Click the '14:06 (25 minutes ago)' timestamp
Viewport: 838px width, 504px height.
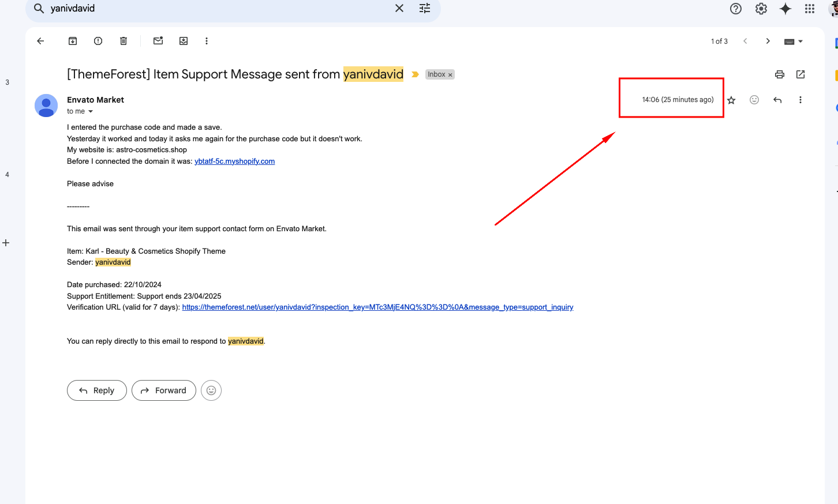[x=678, y=100]
